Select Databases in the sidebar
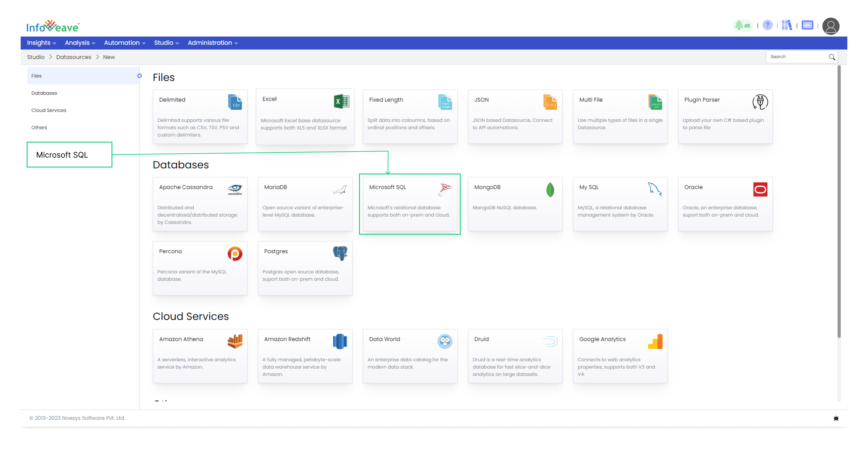Viewport: 868px width, 456px height. click(x=83, y=93)
